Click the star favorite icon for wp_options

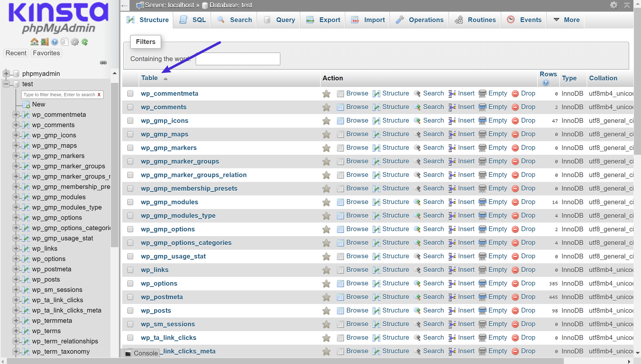(x=326, y=283)
